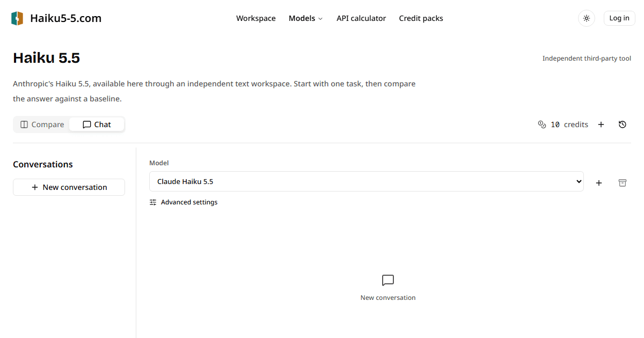
Task: Click the credits coins icon
Action: (x=541, y=124)
